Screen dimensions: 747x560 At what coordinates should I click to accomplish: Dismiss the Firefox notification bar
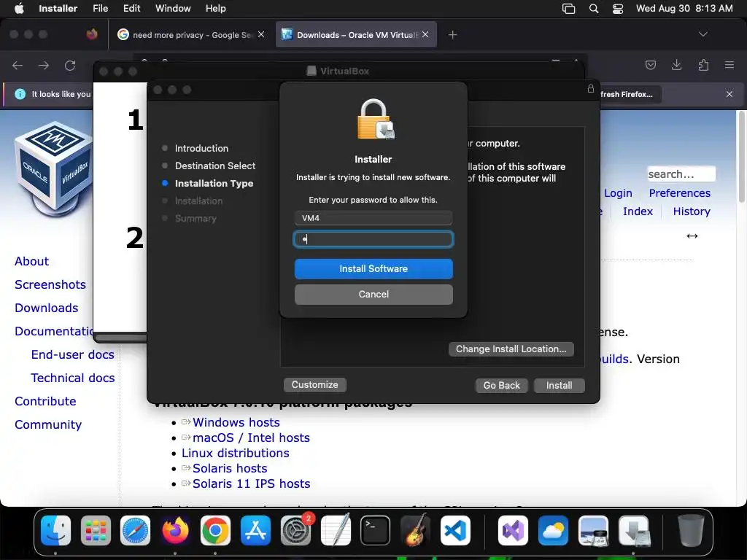click(x=729, y=94)
